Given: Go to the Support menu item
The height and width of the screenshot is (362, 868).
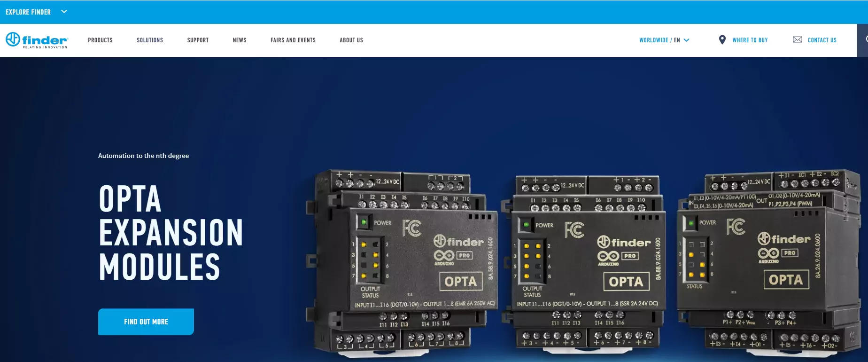Looking at the screenshot, I should tap(198, 40).
